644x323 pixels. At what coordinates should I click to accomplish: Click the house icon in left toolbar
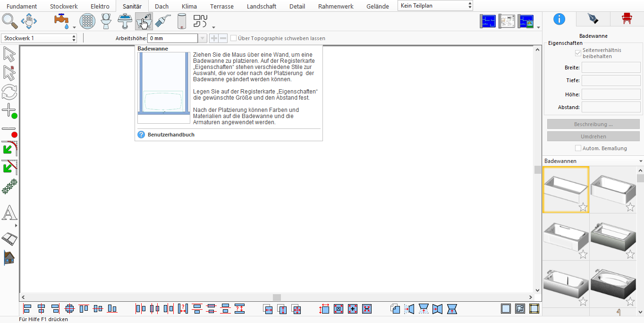(x=9, y=258)
